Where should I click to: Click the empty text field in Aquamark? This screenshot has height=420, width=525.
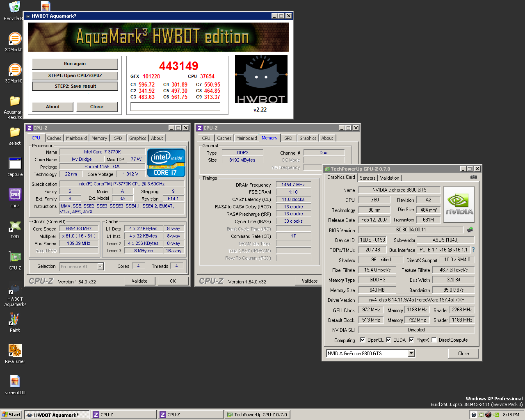coord(176,107)
